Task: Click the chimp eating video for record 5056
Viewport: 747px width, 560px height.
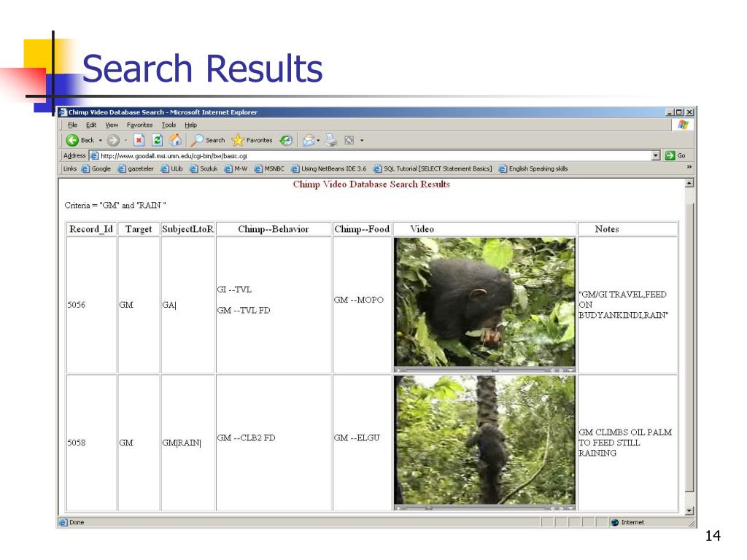Action: 484,302
